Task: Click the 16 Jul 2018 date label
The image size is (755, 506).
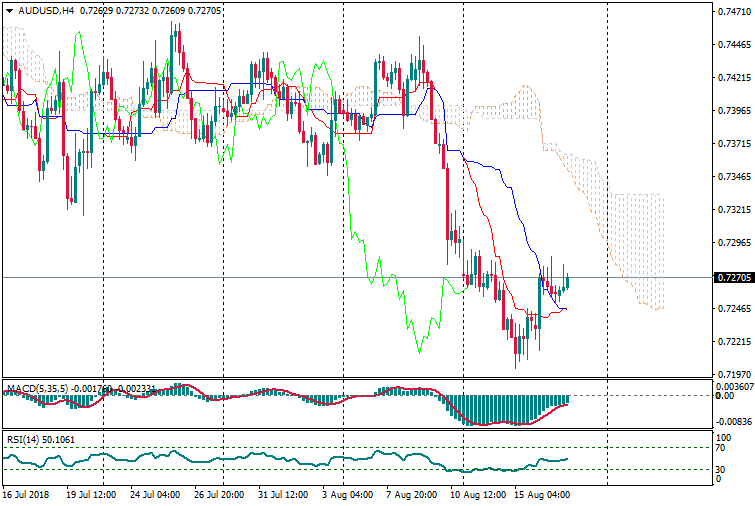Action: [x=25, y=494]
